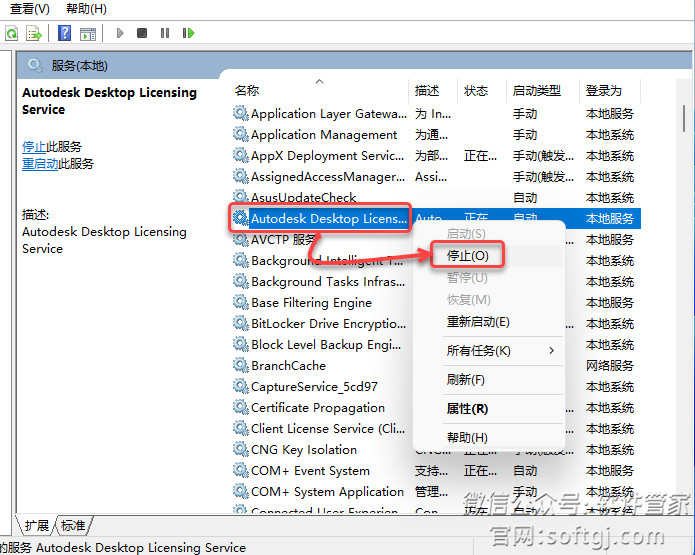
Task: Select 属性(R) from the context menu
Action: click(x=467, y=409)
